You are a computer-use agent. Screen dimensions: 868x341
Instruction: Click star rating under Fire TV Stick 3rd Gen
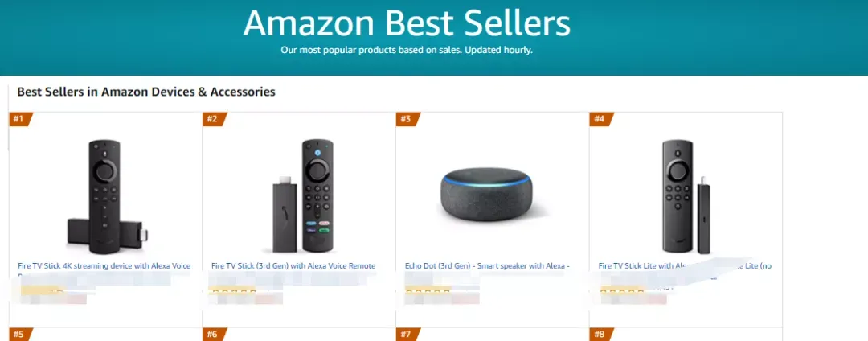(x=232, y=291)
